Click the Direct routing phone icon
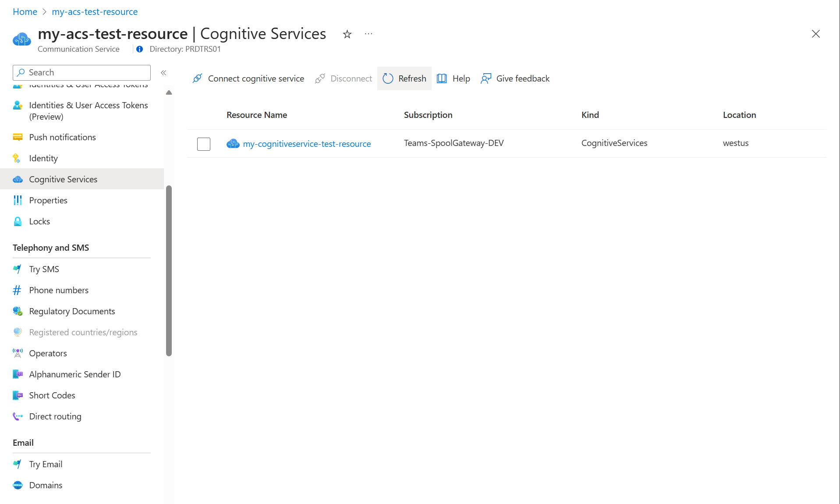 coord(18,416)
